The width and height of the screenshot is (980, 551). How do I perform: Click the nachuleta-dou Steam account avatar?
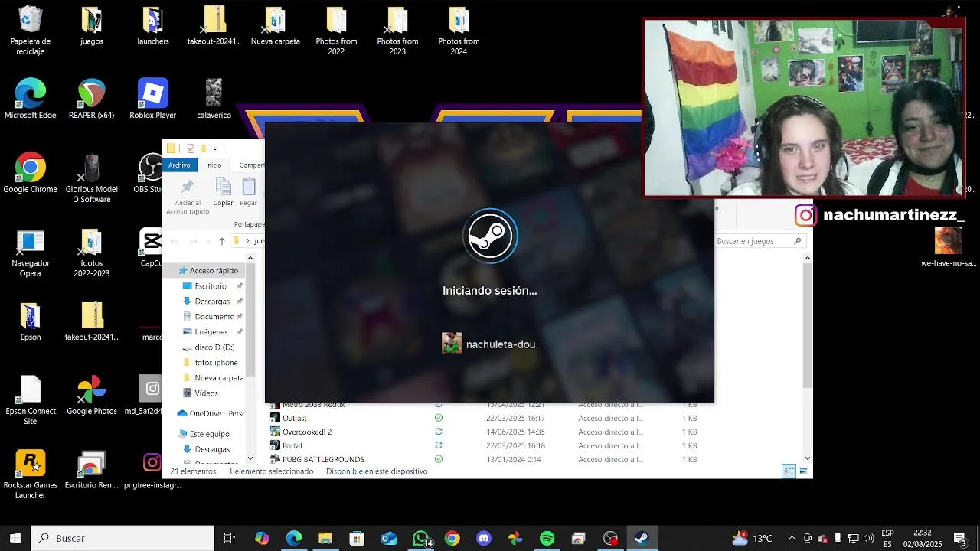[452, 343]
